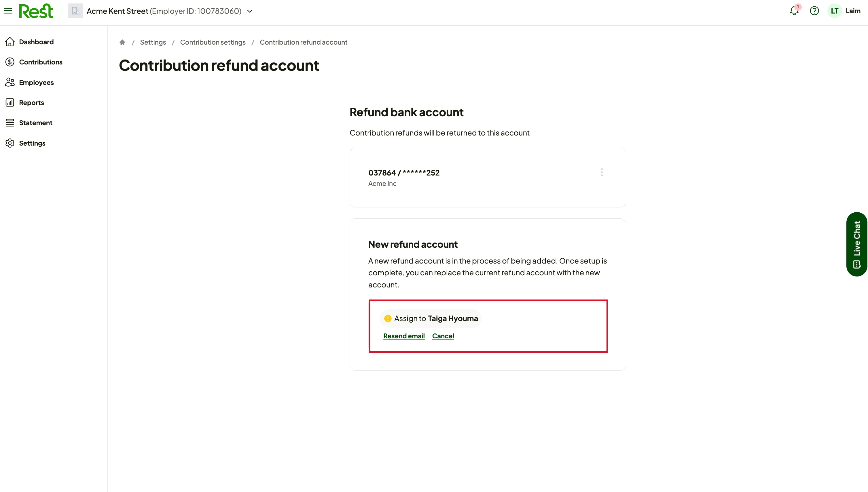Screen dimensions: 868x492
Task: Open the help question mark icon
Action: pyautogui.click(x=814, y=11)
